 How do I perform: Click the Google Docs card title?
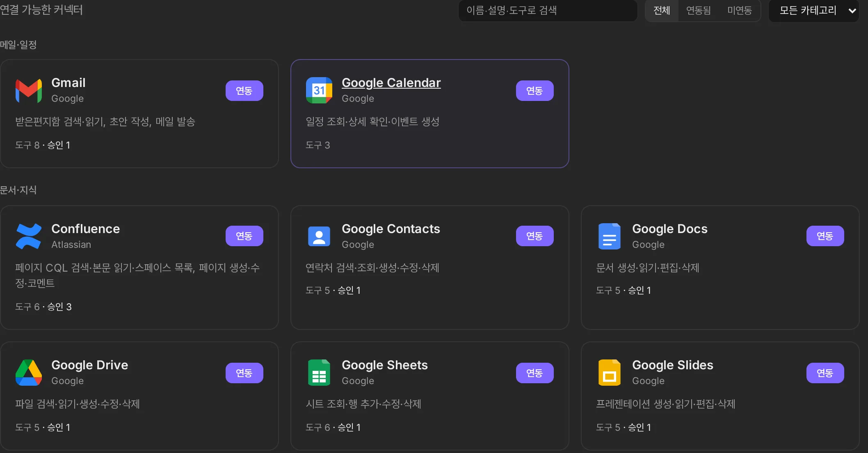pos(670,229)
